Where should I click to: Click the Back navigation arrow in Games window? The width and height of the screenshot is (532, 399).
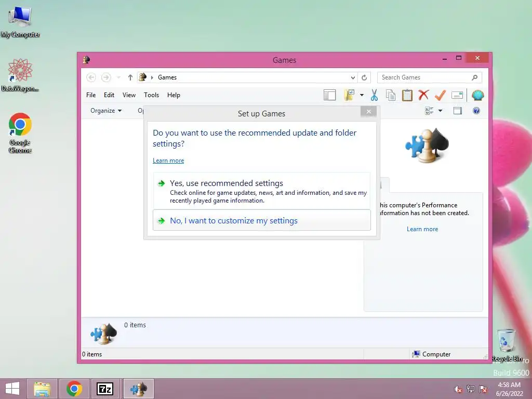click(x=91, y=77)
